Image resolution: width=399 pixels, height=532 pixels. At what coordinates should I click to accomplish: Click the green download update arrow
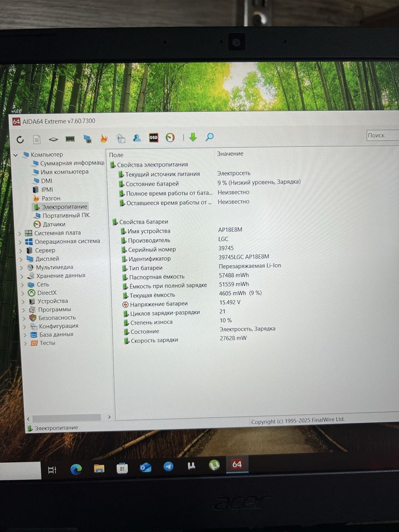pyautogui.click(x=193, y=137)
